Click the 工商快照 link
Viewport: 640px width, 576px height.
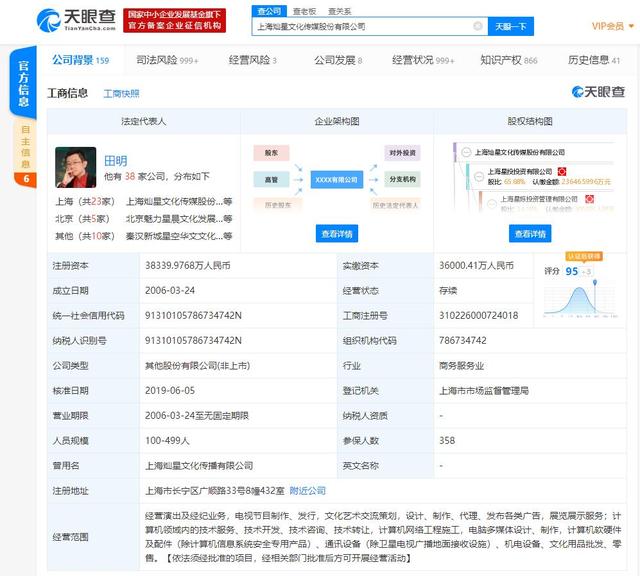coord(121,94)
